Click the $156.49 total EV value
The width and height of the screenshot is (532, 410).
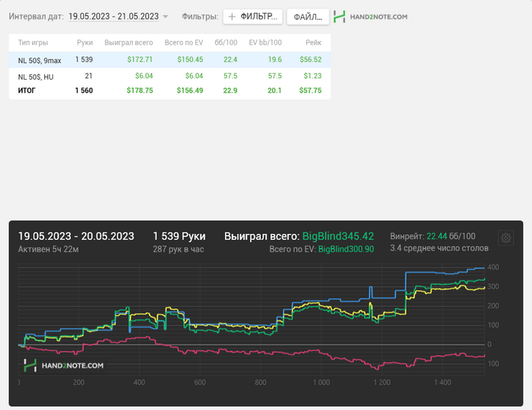[190, 90]
